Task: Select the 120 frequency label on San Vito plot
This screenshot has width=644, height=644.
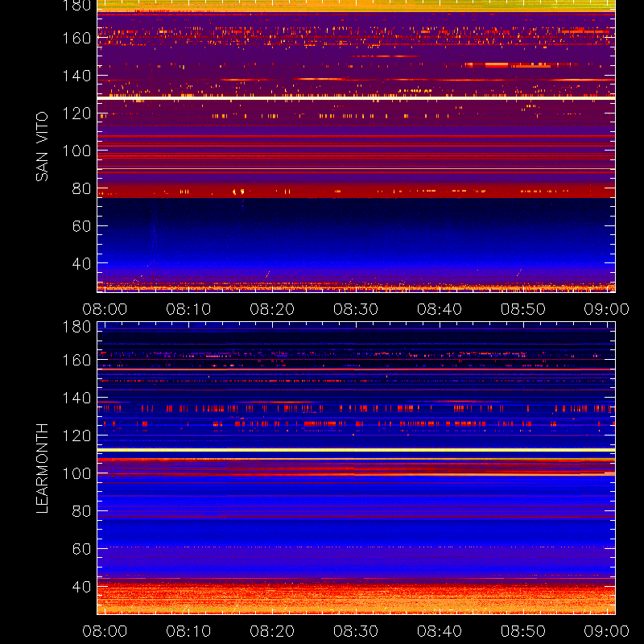Action: pos(76,114)
